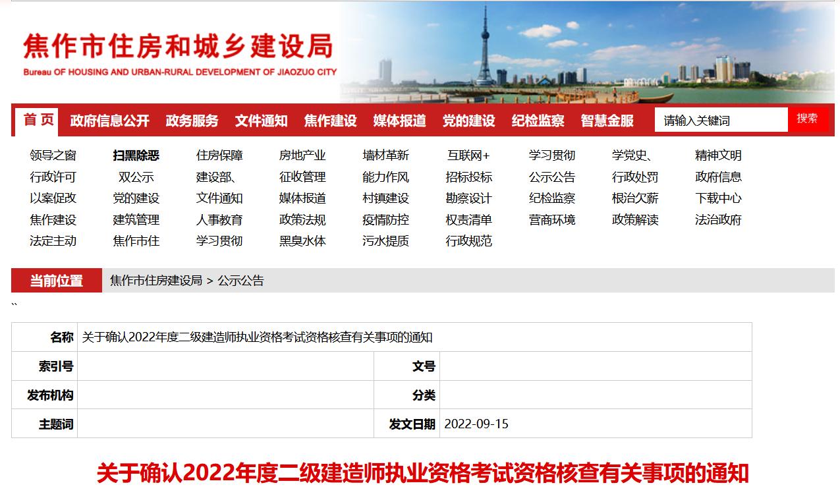Open the 房地产业 link

click(x=302, y=155)
